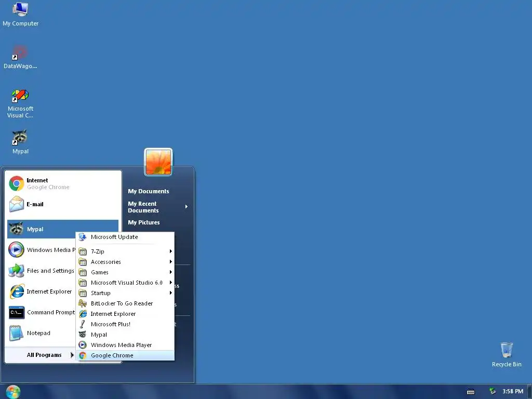Click the Accessories folder icon
Screen dimensions: 532x399
click(83, 262)
